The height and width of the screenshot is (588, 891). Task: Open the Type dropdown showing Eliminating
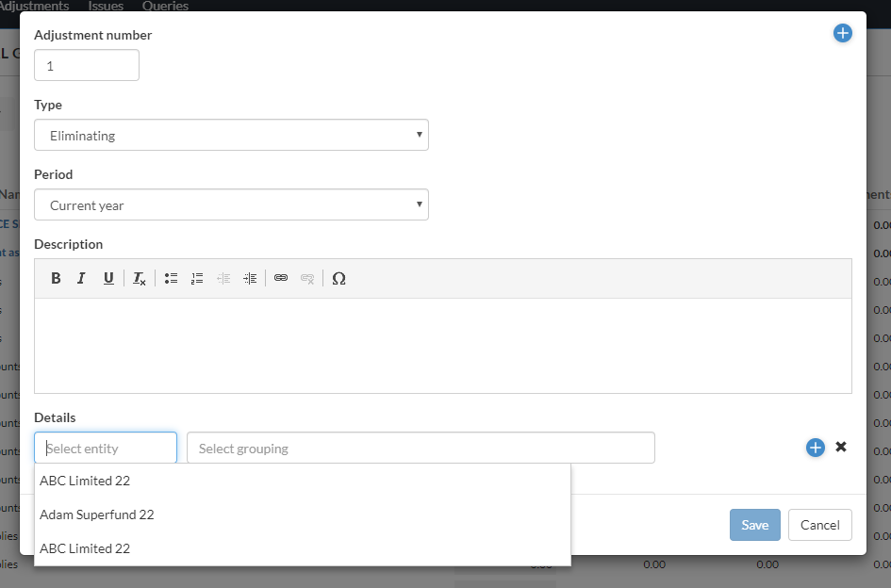pyautogui.click(x=231, y=135)
